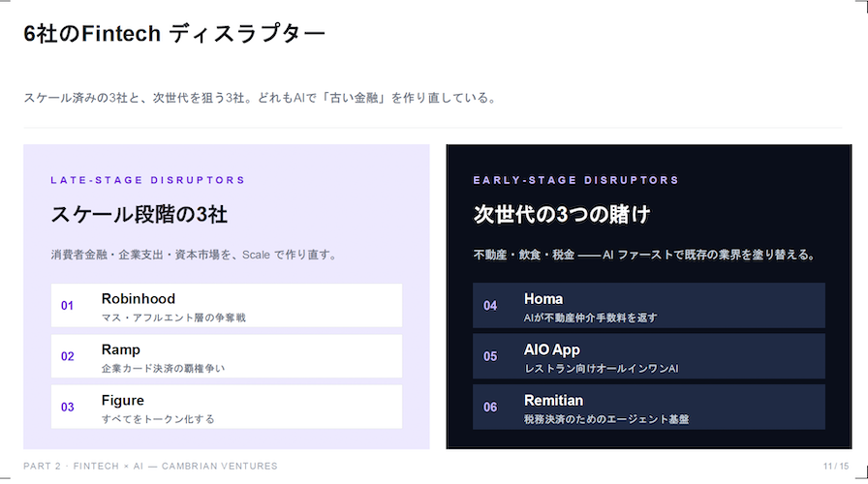Click the heading スケール段階の3社
This screenshot has height=484, width=868.
pyautogui.click(x=139, y=215)
